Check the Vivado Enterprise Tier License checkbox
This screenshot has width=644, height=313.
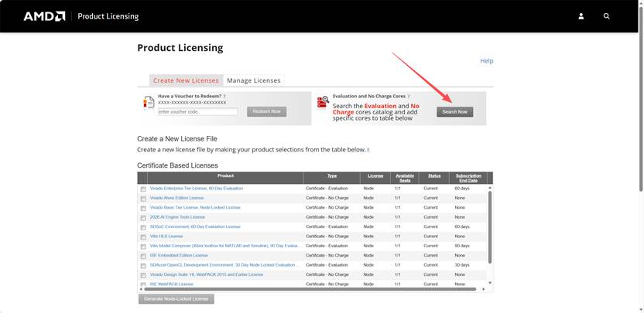point(143,189)
